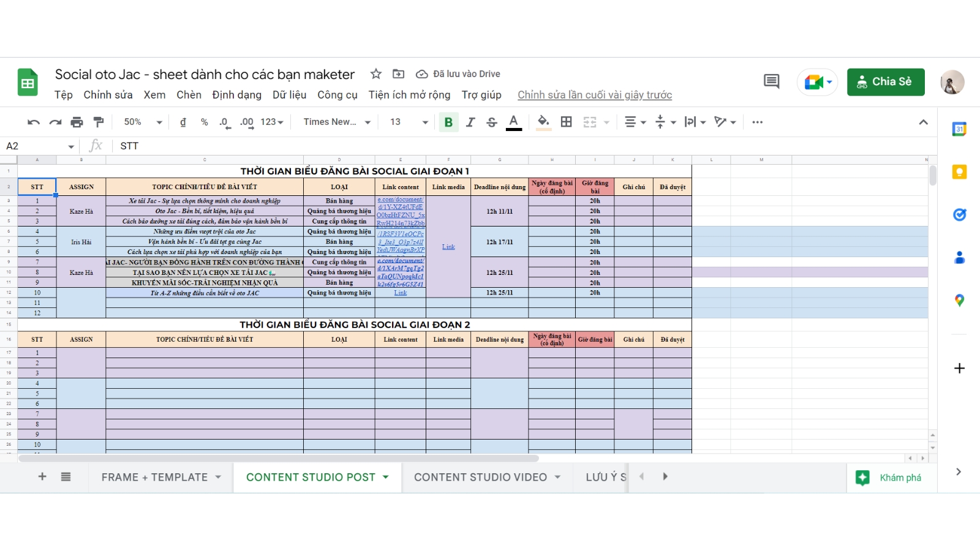The width and height of the screenshot is (980, 551).
Task: Add a new sheet
Action: (x=42, y=477)
